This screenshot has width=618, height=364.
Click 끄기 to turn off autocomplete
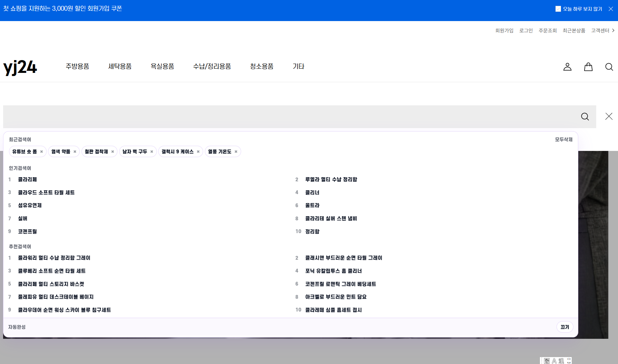coord(564,327)
